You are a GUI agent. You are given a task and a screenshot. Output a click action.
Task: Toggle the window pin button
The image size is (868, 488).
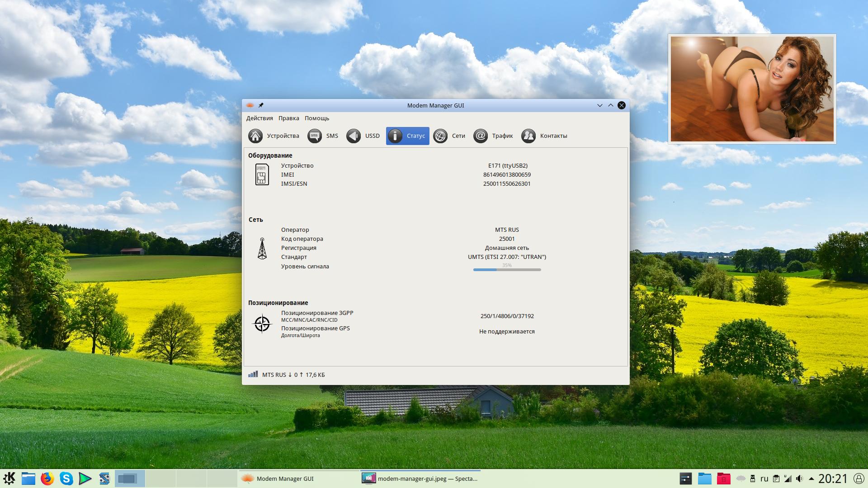(x=261, y=105)
